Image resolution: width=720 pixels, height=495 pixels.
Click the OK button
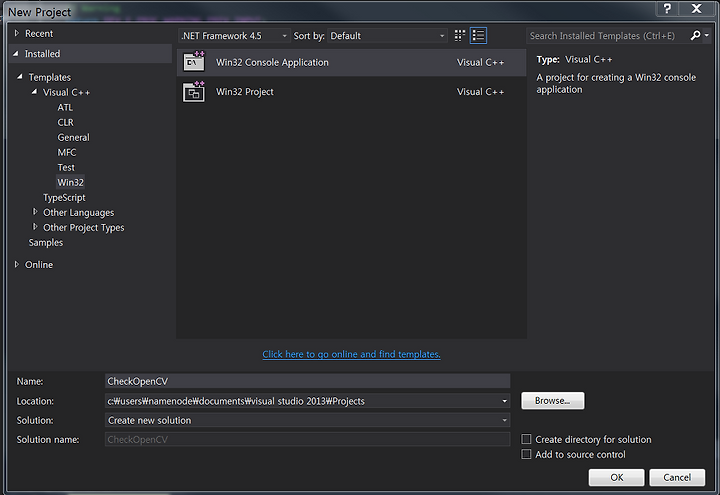(617, 478)
